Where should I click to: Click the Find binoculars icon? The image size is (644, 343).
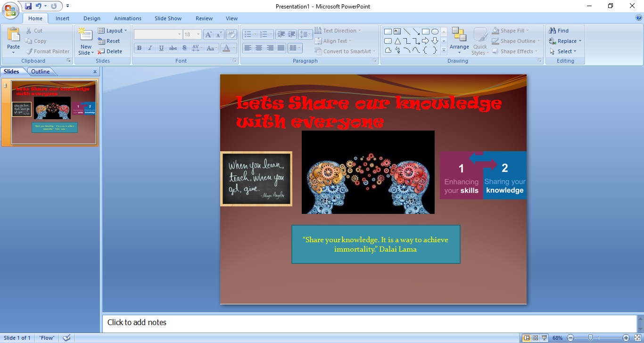coord(553,31)
